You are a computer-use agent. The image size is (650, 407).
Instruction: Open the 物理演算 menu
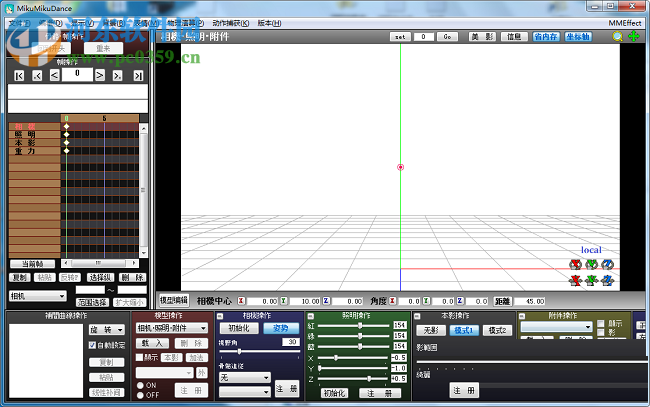coord(186,23)
